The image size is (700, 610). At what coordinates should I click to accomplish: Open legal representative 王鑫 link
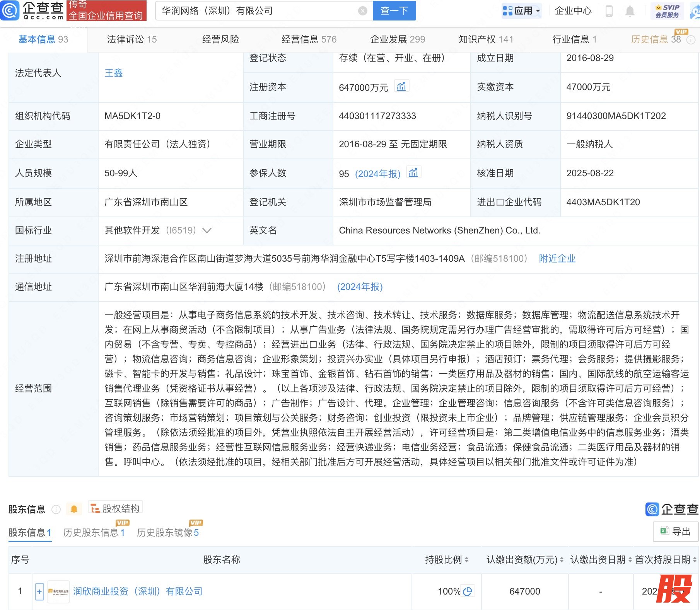[x=114, y=73]
